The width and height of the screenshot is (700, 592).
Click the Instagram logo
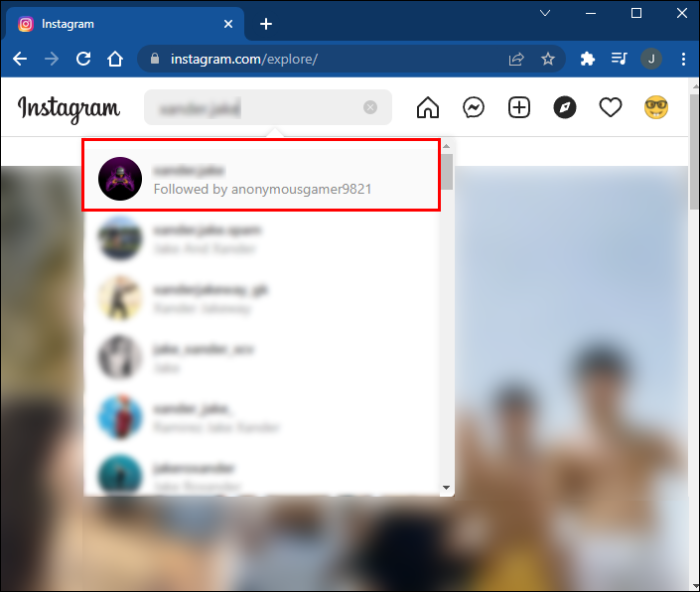(x=69, y=109)
